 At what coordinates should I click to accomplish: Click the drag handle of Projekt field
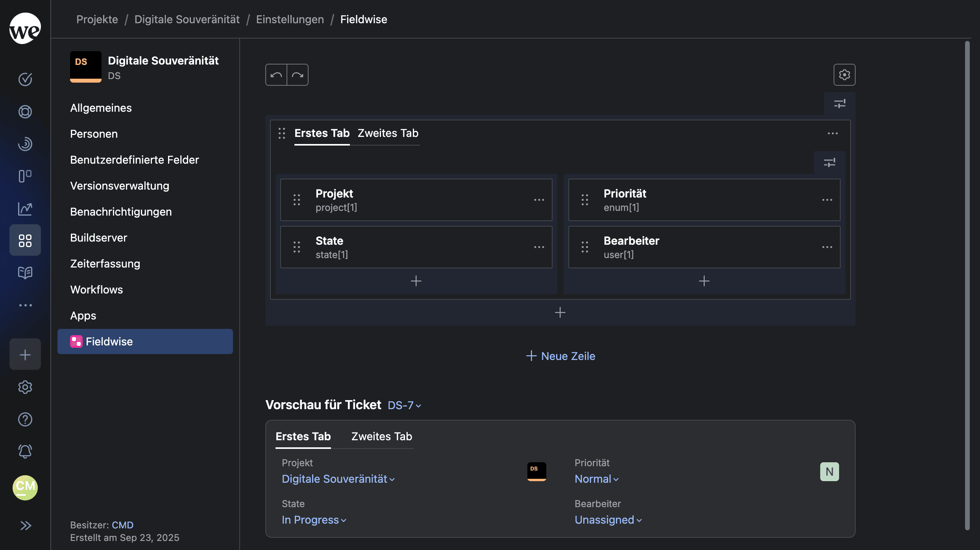coord(297,200)
